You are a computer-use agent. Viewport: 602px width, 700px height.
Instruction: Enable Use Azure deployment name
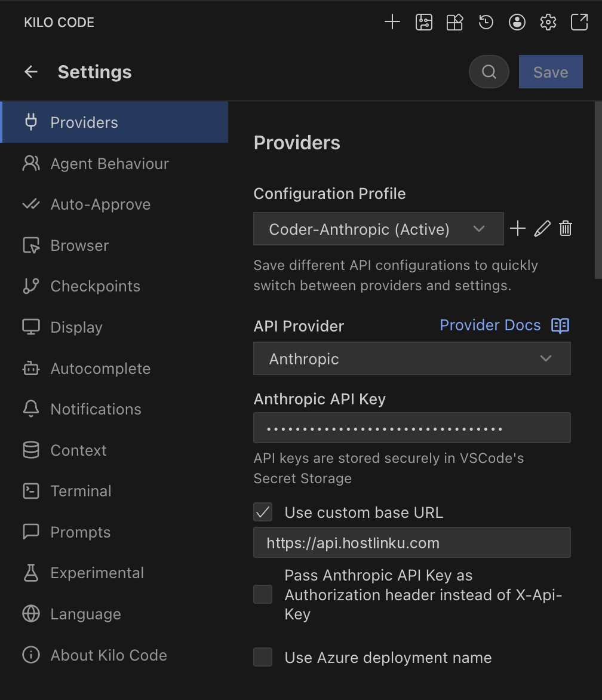coord(263,656)
